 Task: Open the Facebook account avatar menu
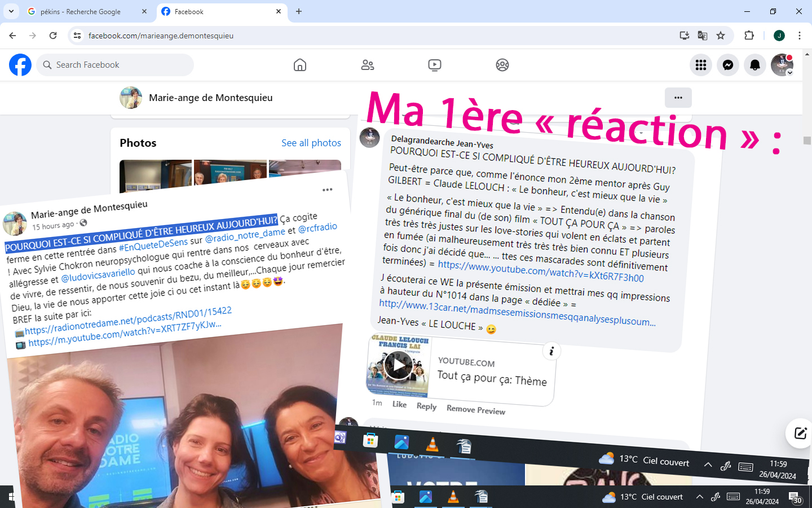click(782, 65)
